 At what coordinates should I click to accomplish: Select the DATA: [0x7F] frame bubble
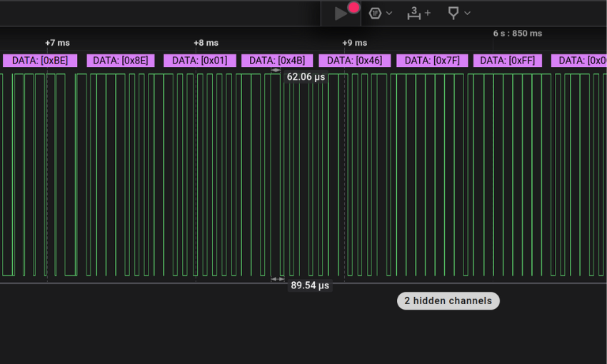pos(432,61)
